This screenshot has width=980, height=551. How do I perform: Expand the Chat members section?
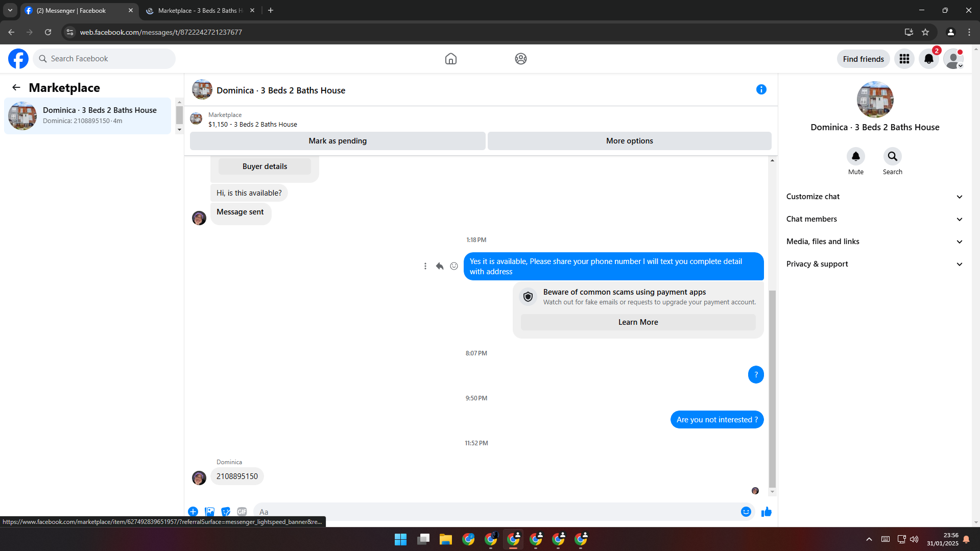tap(875, 219)
